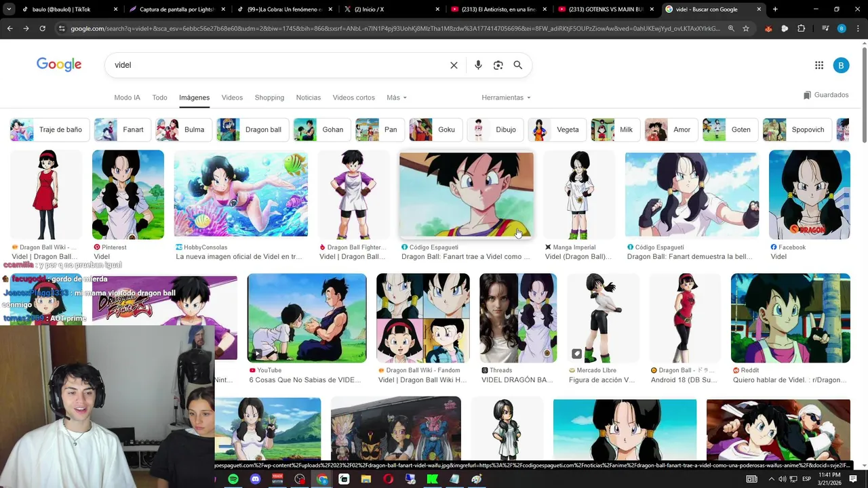The width and height of the screenshot is (868, 488).
Task: Select the Dragon ball suggestion chip
Action: click(252, 129)
